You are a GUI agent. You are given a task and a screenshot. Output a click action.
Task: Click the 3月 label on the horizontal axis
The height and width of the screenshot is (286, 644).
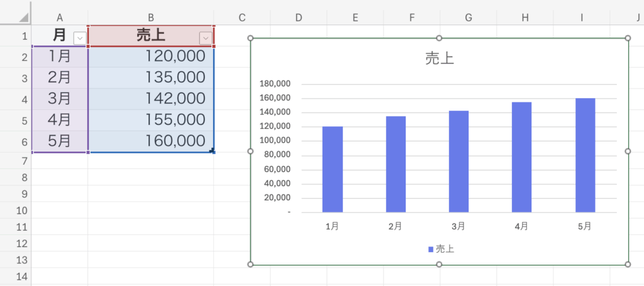pos(458,226)
